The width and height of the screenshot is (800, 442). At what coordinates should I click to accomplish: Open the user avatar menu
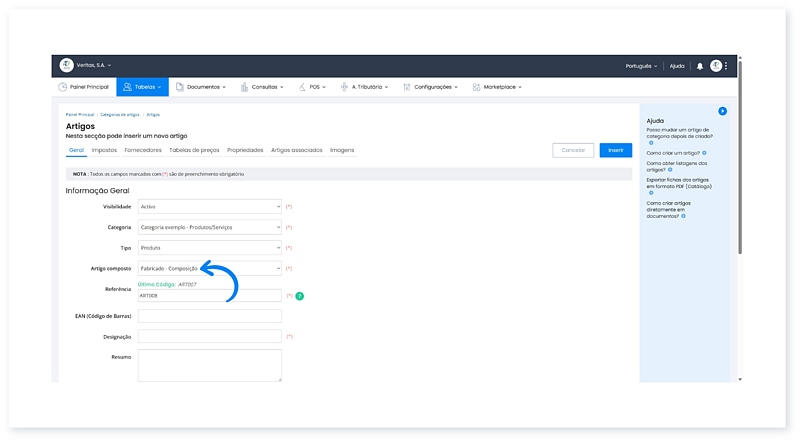(x=715, y=66)
